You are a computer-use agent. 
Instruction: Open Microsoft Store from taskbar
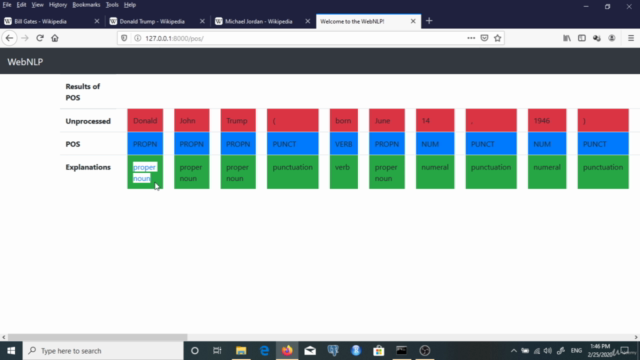click(379, 351)
